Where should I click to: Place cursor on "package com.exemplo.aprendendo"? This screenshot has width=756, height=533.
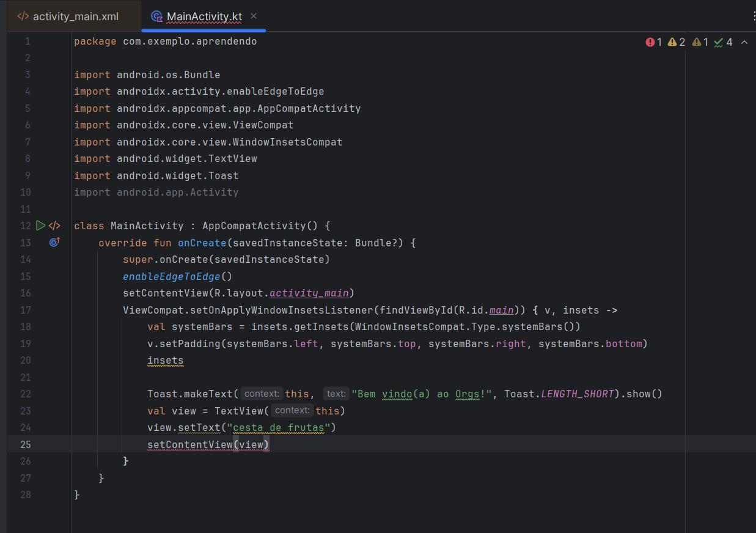tap(166, 42)
